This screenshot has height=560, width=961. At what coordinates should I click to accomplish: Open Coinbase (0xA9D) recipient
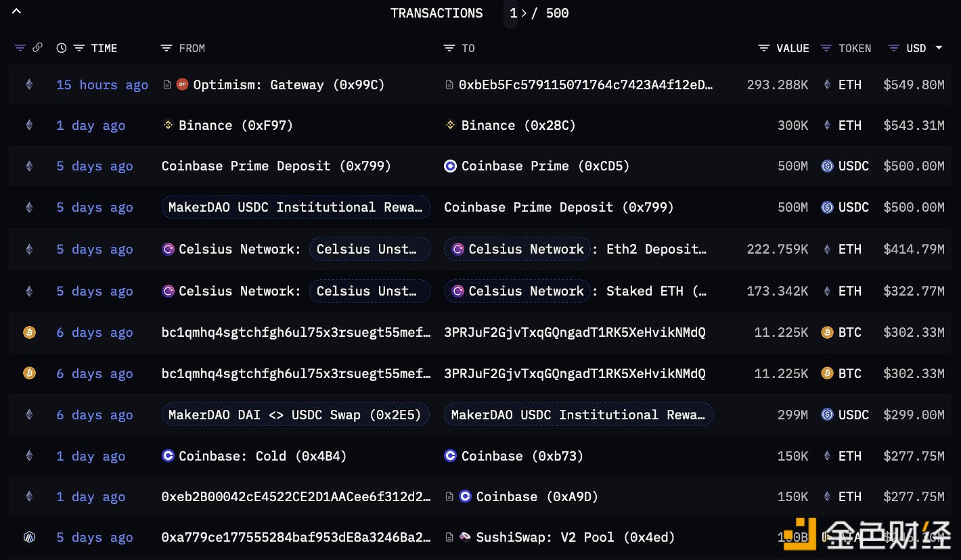point(537,496)
